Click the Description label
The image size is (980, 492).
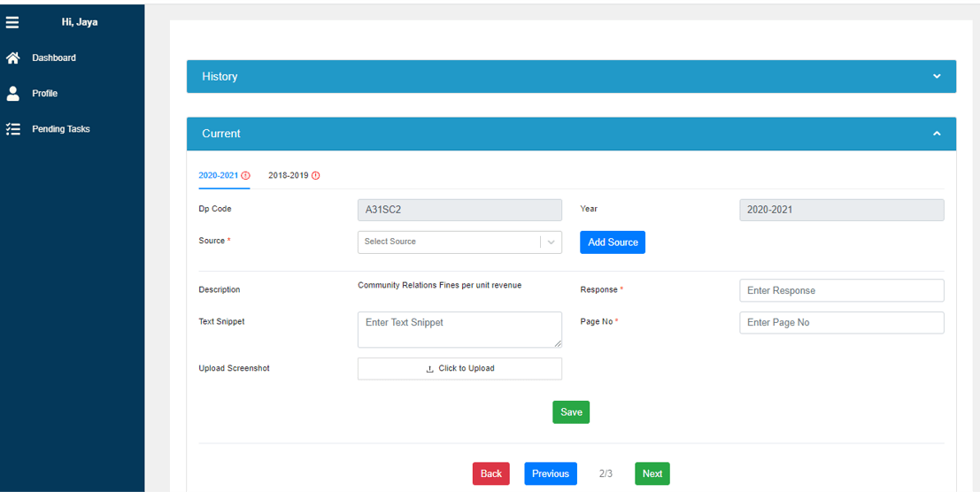(219, 289)
